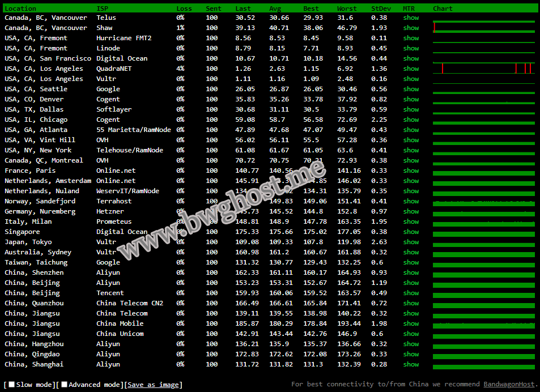Select the 193.44 worst value for China Mobile

[349, 323]
